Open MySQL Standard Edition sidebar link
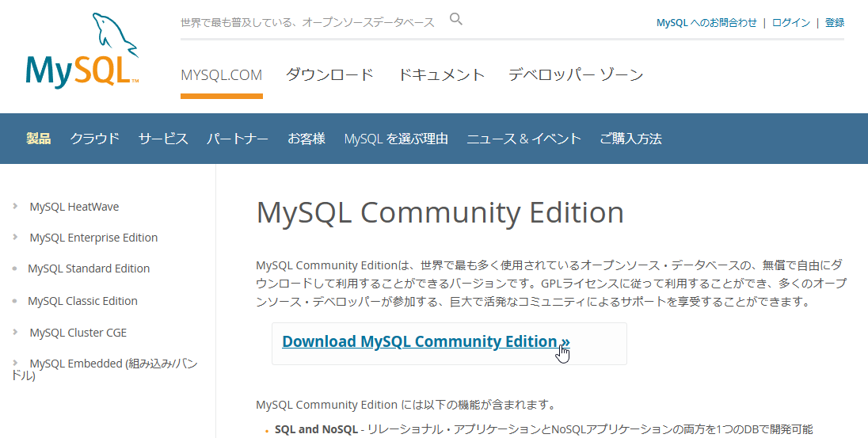Screen dimensions: 868x438 pyautogui.click(x=89, y=269)
